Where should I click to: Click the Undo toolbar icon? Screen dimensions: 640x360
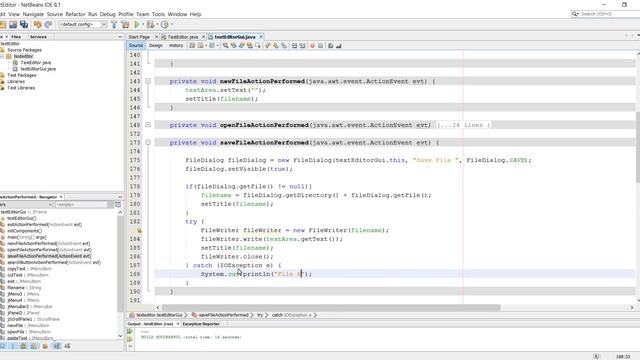[38, 24]
